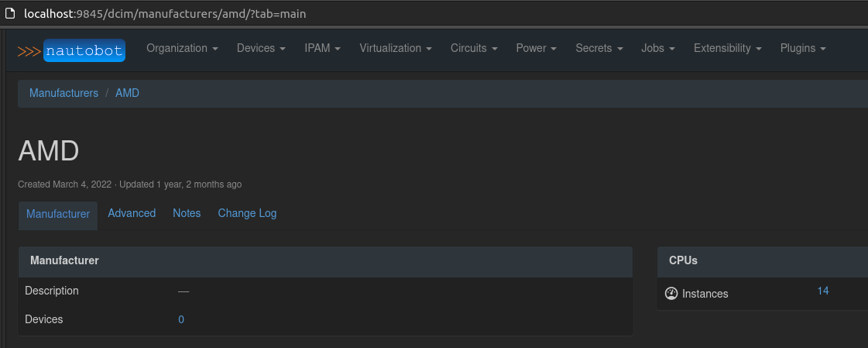Expand the Secrets menu
The image size is (868, 348).
(599, 48)
